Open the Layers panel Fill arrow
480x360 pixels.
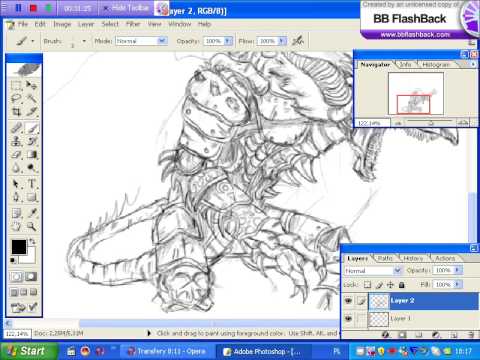(458, 284)
